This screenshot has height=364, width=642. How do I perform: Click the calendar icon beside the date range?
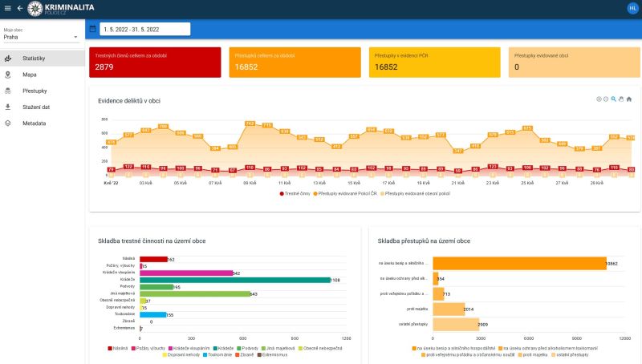click(92, 29)
